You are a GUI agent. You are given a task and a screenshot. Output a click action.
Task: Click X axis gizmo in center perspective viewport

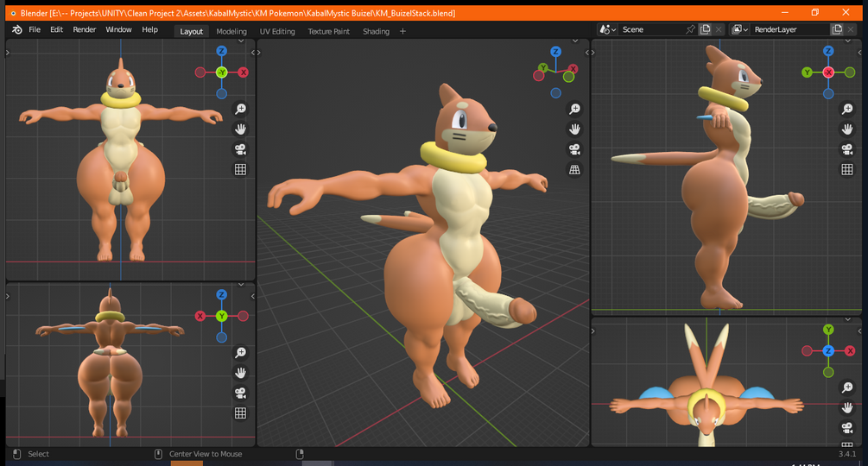[x=573, y=68]
